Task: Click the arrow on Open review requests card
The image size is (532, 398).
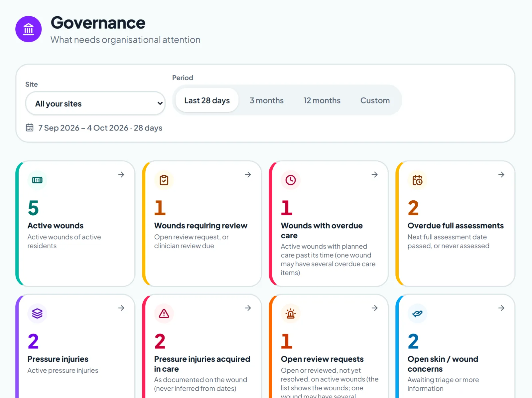Action: point(375,308)
